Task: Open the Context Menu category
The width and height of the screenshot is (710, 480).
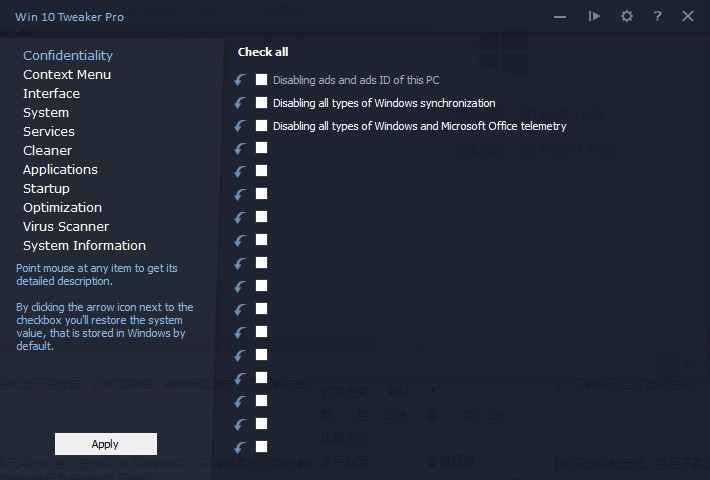Action: point(67,74)
